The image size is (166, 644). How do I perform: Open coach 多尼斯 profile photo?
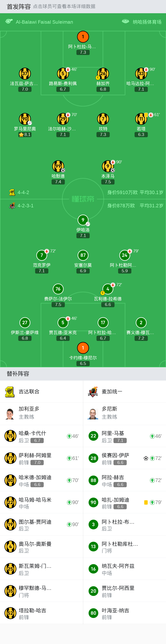point(93,414)
